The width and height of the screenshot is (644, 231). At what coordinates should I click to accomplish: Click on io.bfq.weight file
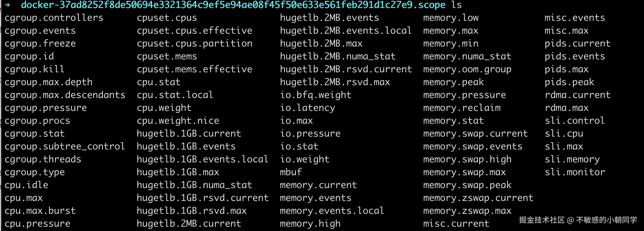(x=316, y=95)
